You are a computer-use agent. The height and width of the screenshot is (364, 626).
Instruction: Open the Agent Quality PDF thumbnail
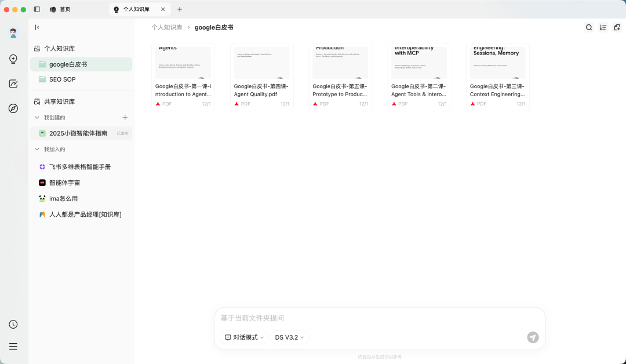(261, 62)
